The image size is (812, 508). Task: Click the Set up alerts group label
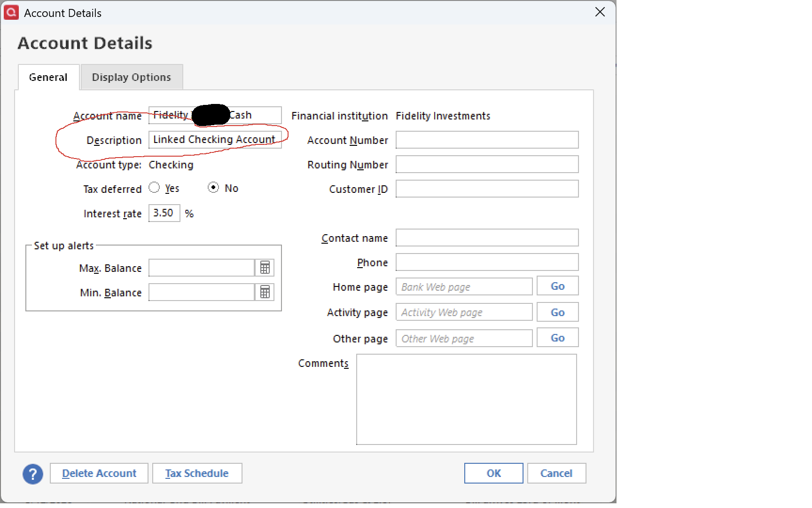pyautogui.click(x=64, y=246)
